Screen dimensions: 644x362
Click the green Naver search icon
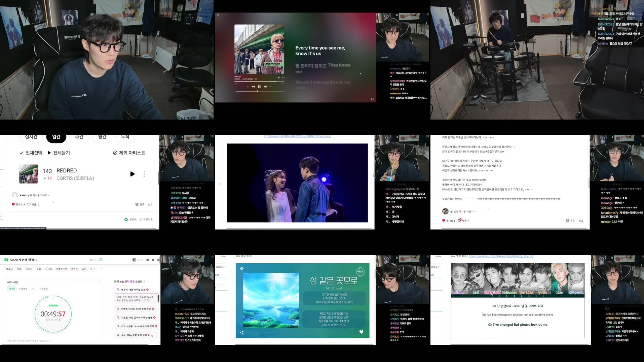(101, 260)
